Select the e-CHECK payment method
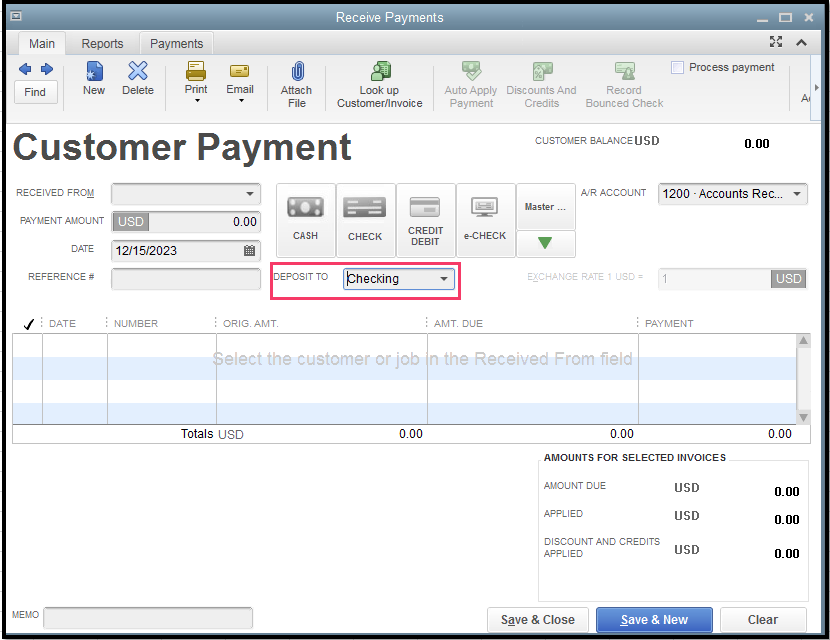830x640 pixels. click(x=484, y=218)
